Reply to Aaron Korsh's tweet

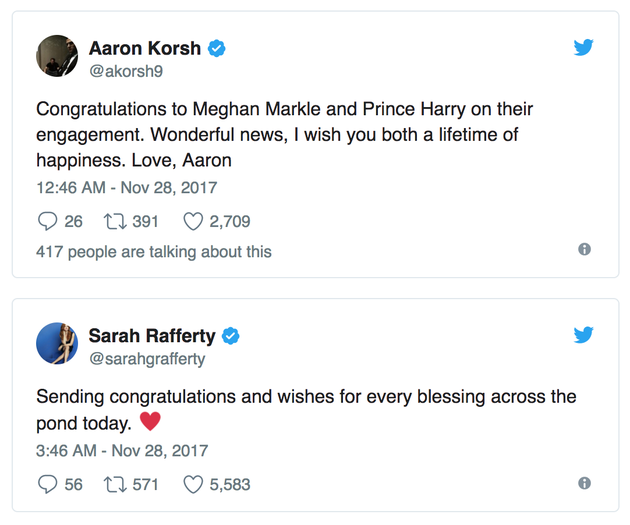click(x=47, y=221)
